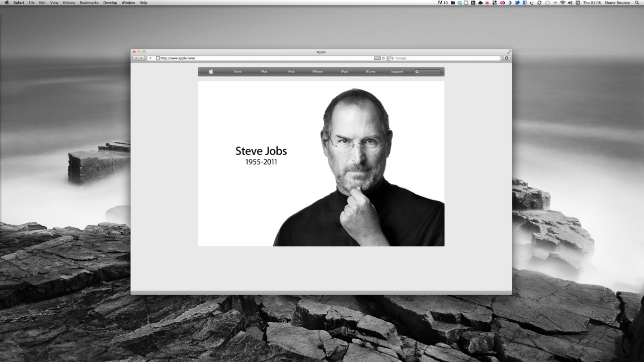Open the Facebook icon in the menu bar
The height and width of the screenshot is (362, 644).
524,3
